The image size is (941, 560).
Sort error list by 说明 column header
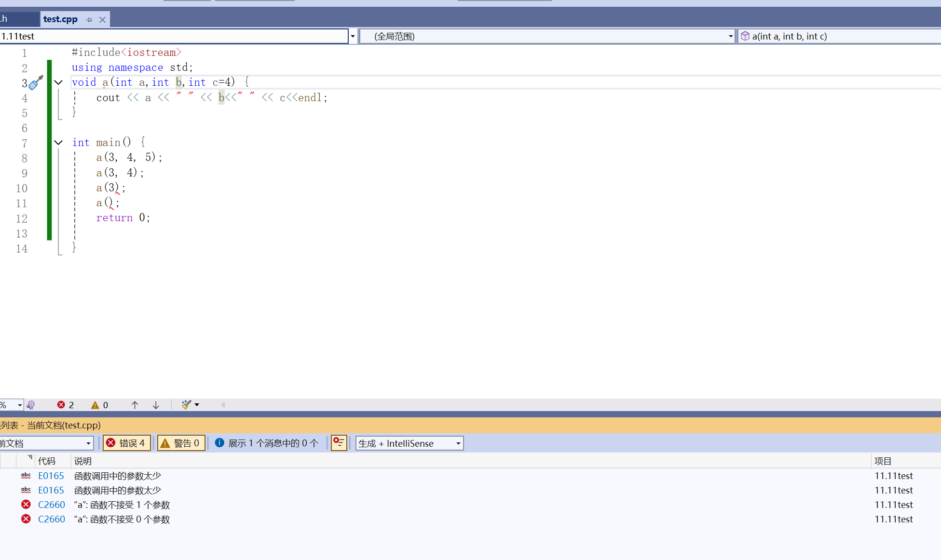(83, 461)
